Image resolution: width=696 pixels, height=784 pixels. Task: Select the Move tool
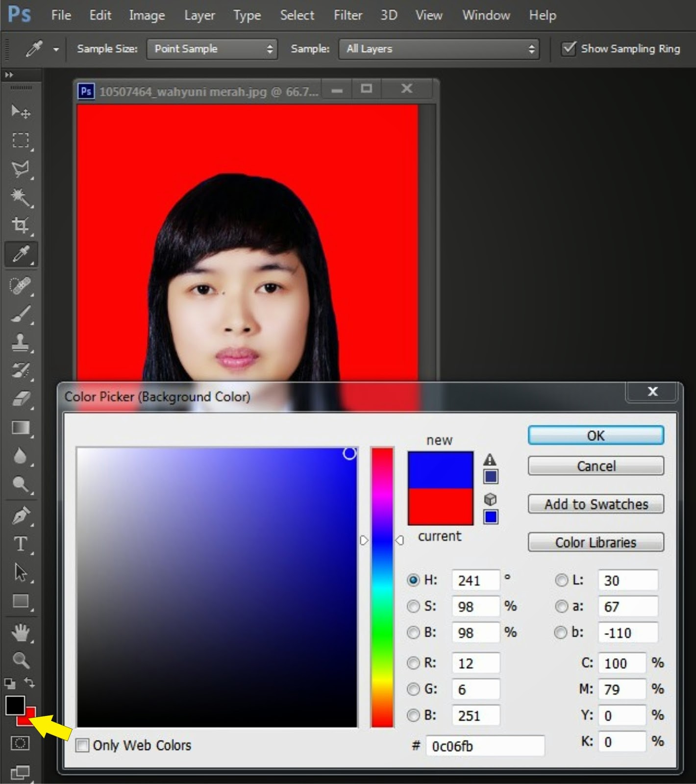click(x=21, y=112)
